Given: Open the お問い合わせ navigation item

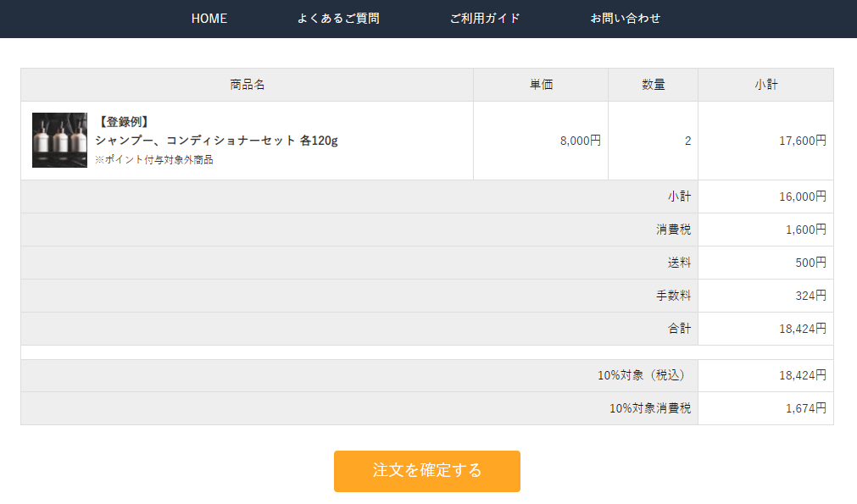Looking at the screenshot, I should 626,19.
